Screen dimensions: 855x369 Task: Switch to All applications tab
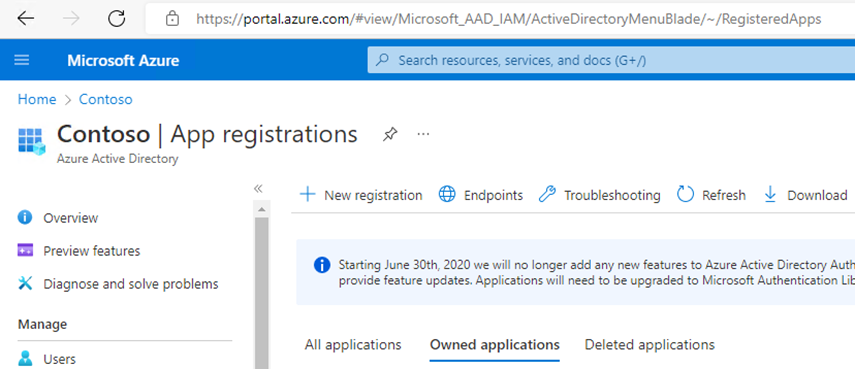point(353,344)
